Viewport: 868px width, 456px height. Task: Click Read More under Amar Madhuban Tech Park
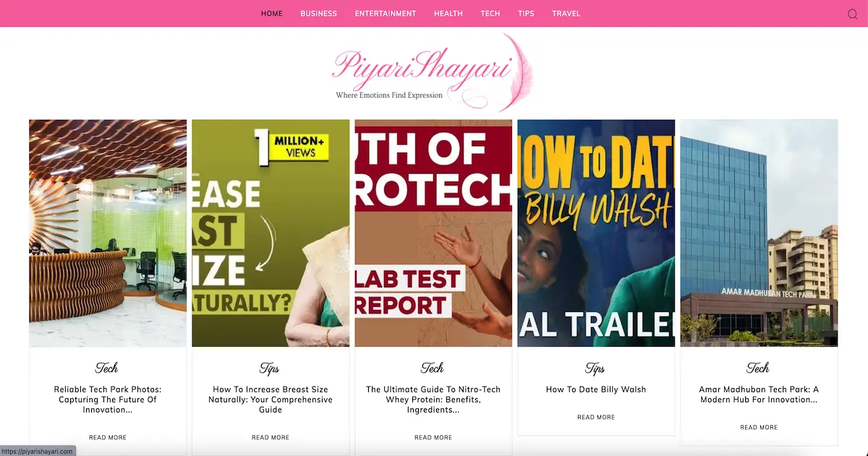(x=759, y=428)
